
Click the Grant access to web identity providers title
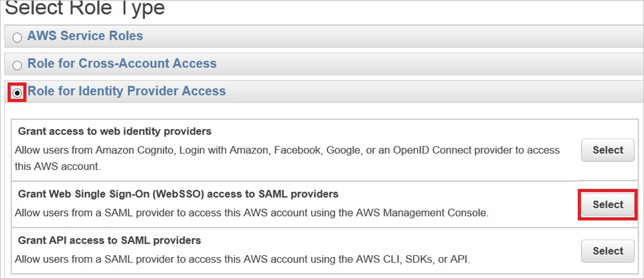point(114,131)
